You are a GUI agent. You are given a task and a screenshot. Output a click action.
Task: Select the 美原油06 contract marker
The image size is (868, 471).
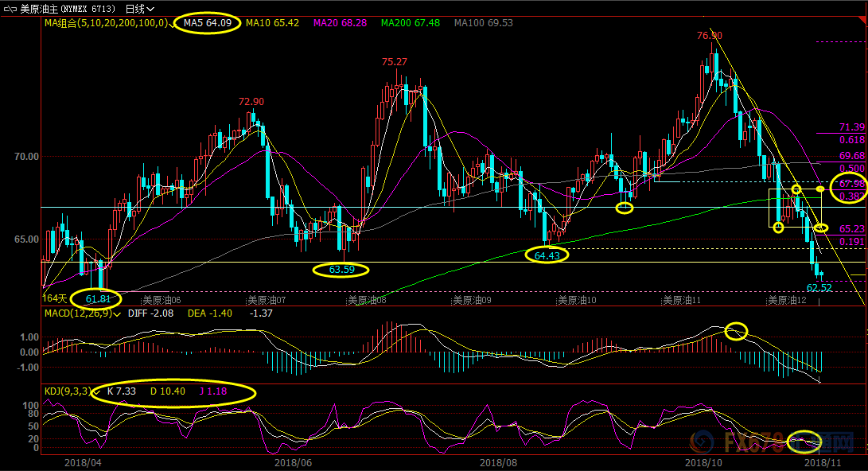(x=162, y=301)
